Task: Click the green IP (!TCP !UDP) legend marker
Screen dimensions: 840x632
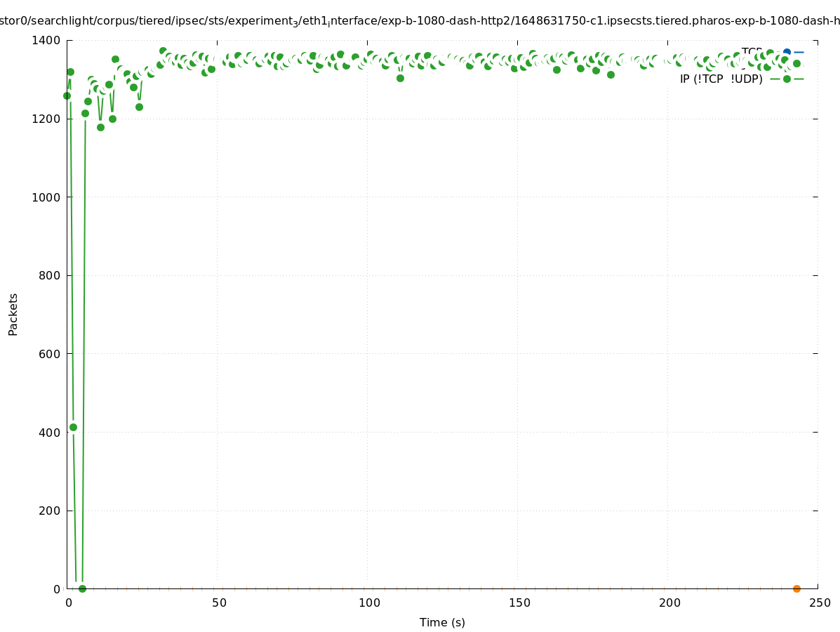Action: 787,79
